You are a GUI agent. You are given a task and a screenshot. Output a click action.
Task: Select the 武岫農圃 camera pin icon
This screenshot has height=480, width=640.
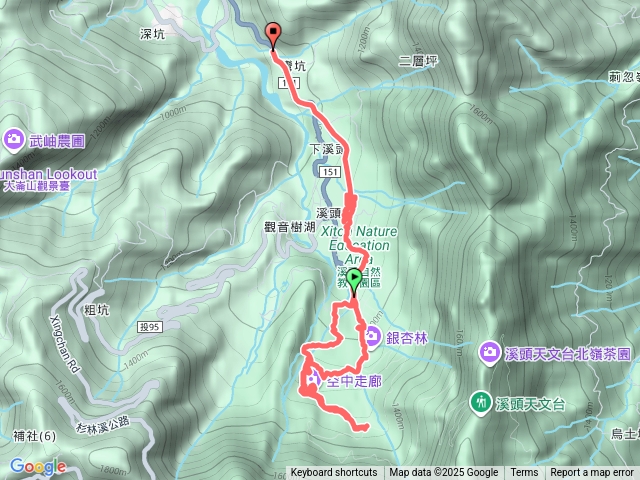tap(13, 140)
